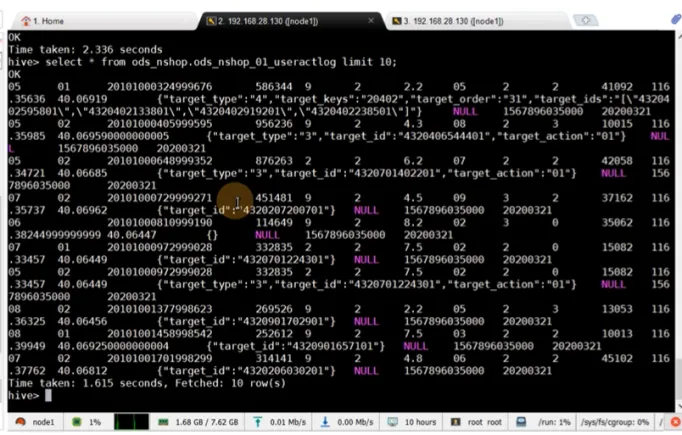
Task: Click the value 314141
Action: click(274, 358)
